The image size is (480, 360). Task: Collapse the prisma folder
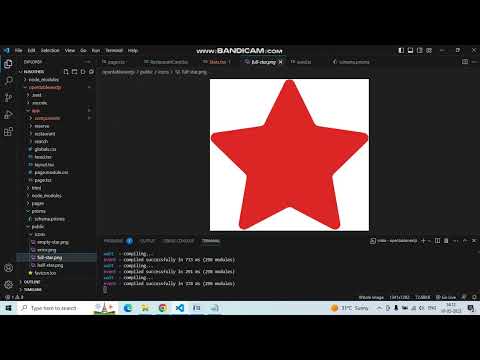(39, 211)
